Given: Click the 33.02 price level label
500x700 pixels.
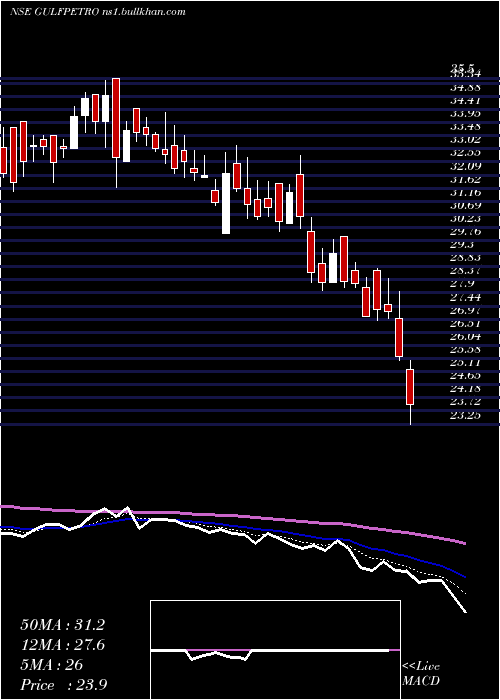Looking at the screenshot, I should tap(465, 139).
